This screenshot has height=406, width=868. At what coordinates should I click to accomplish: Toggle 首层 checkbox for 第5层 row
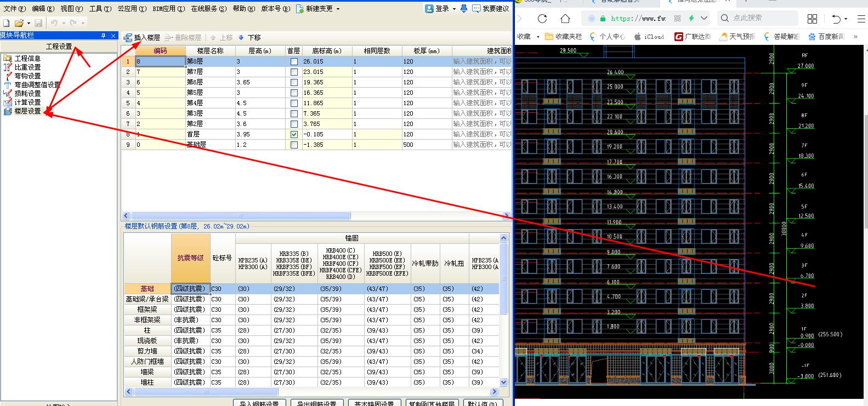click(294, 93)
